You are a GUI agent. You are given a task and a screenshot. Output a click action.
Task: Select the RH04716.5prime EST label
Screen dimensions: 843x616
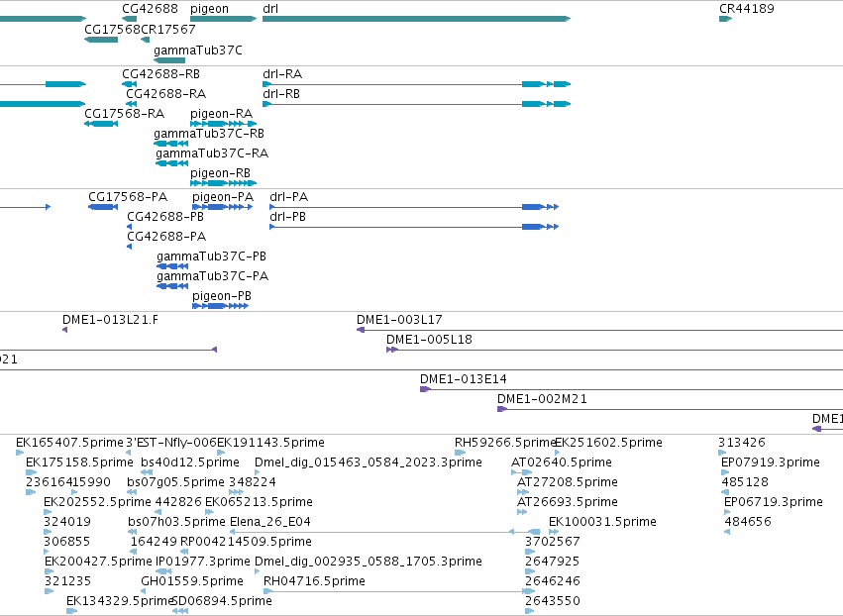pyautogui.click(x=314, y=582)
